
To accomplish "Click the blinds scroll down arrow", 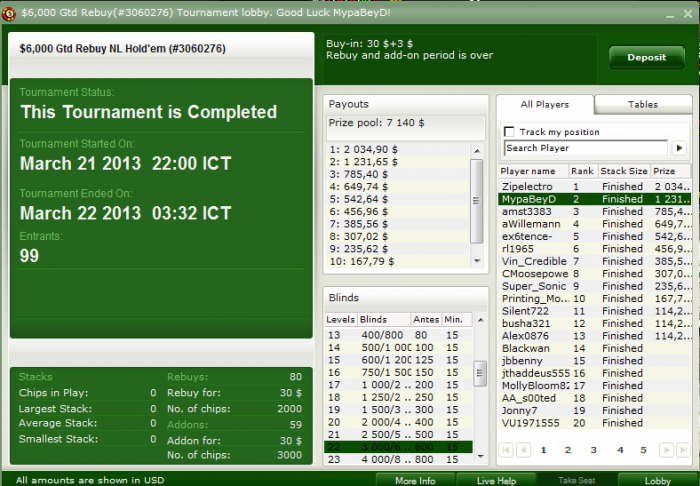I will tap(480, 456).
